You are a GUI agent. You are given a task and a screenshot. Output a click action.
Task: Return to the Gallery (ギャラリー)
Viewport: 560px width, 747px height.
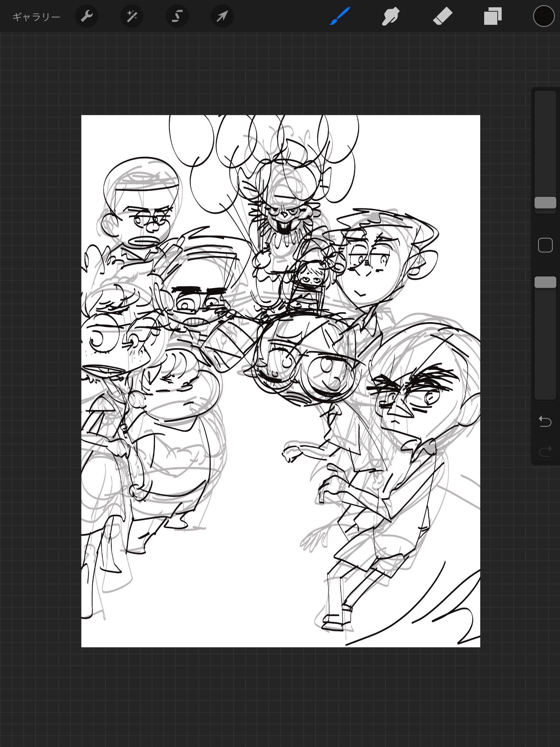pyautogui.click(x=36, y=17)
